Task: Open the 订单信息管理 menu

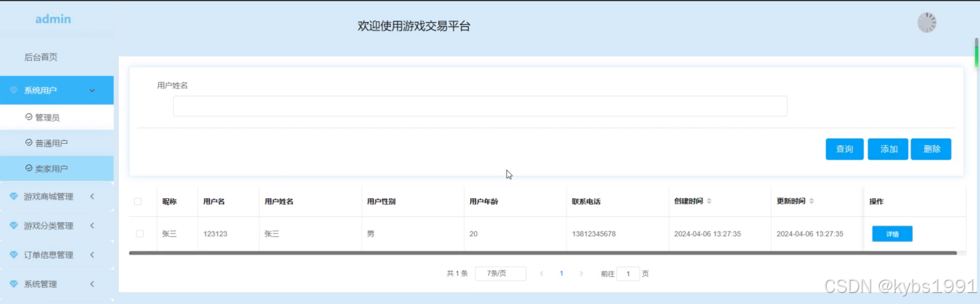Action: click(56, 254)
